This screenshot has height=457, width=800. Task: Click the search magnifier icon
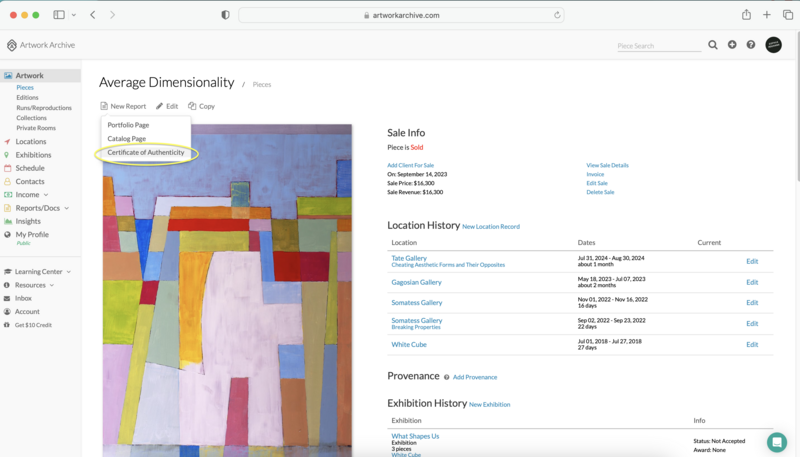coord(713,45)
